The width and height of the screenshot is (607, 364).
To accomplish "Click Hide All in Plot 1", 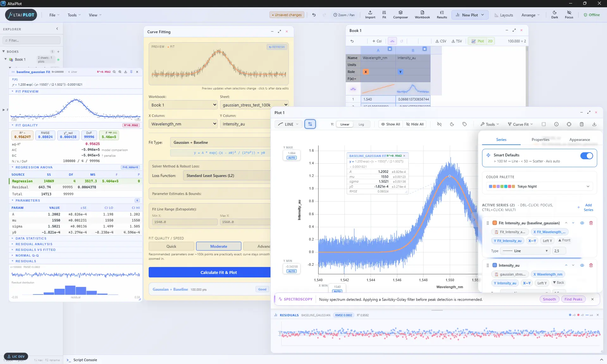I will [415, 124].
